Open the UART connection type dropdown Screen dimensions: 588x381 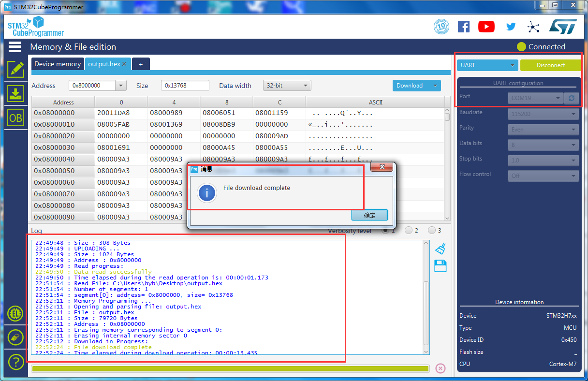coord(487,65)
